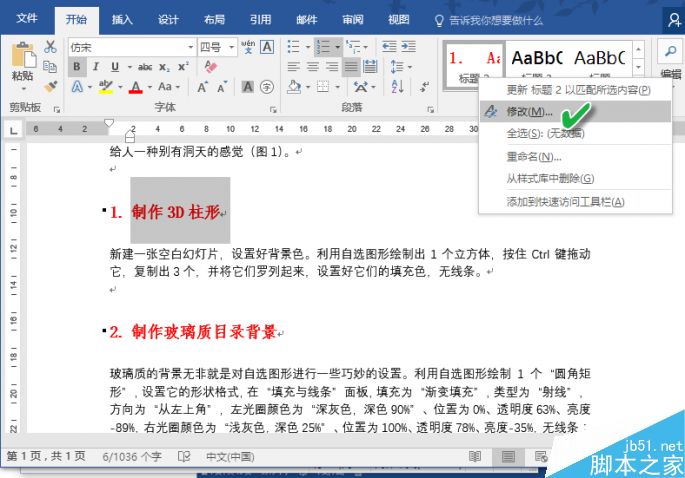The height and width of the screenshot is (478, 685).
Task: Switch to Read Mode view icon
Action: pos(475,457)
